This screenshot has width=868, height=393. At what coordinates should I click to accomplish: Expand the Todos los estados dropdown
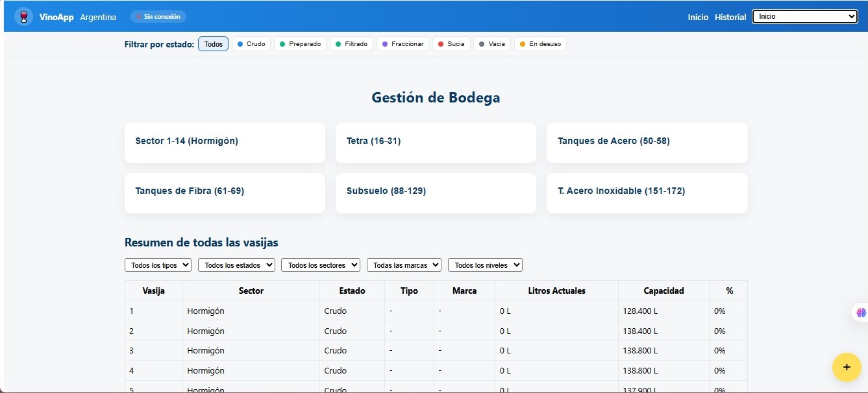236,265
